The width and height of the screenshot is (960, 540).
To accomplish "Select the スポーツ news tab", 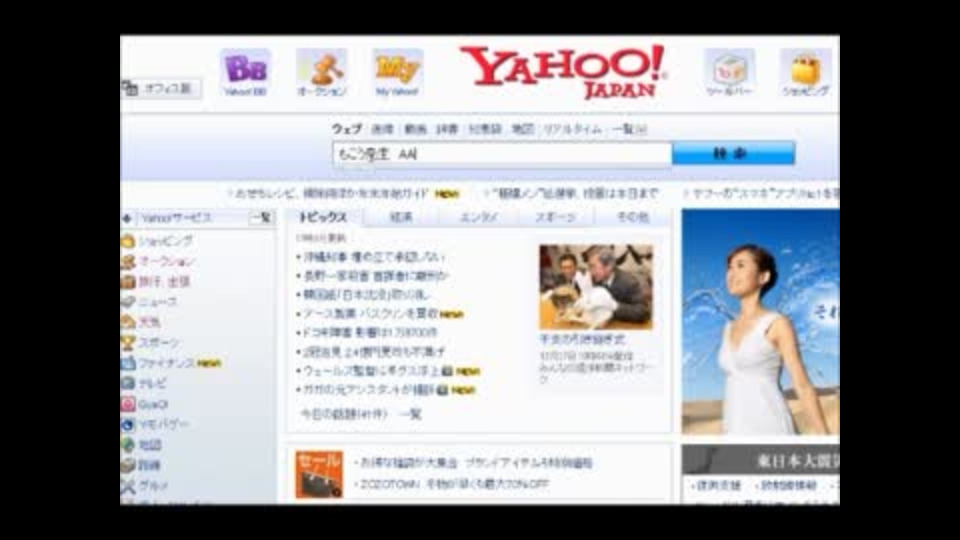I will click(556, 217).
